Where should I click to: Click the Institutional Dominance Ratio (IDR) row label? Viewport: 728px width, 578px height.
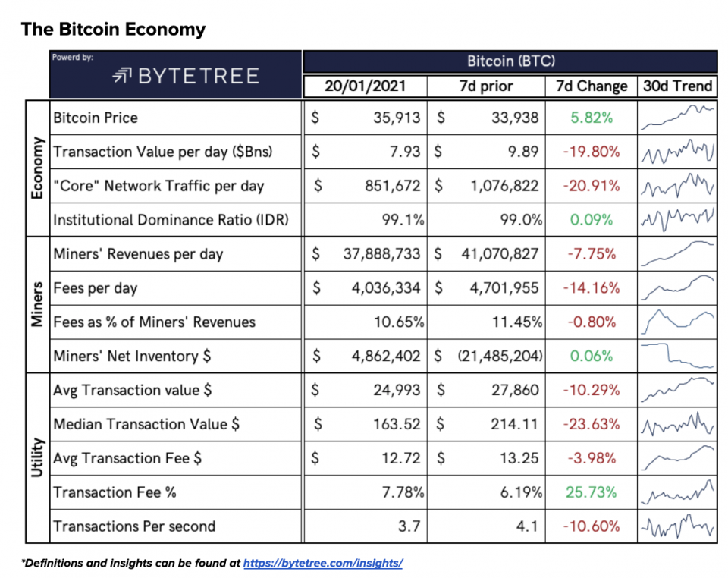tap(171, 220)
